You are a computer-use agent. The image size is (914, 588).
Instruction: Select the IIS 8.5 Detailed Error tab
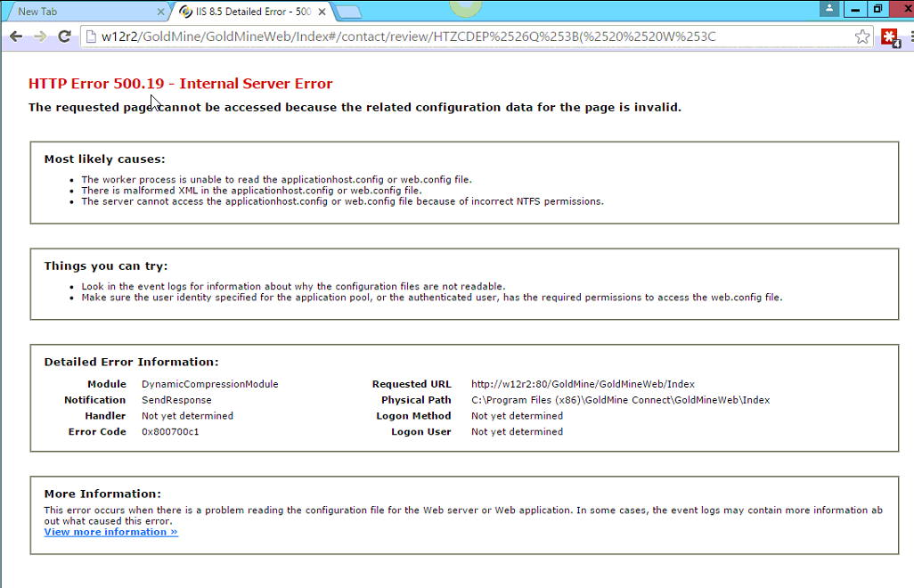tap(245, 12)
